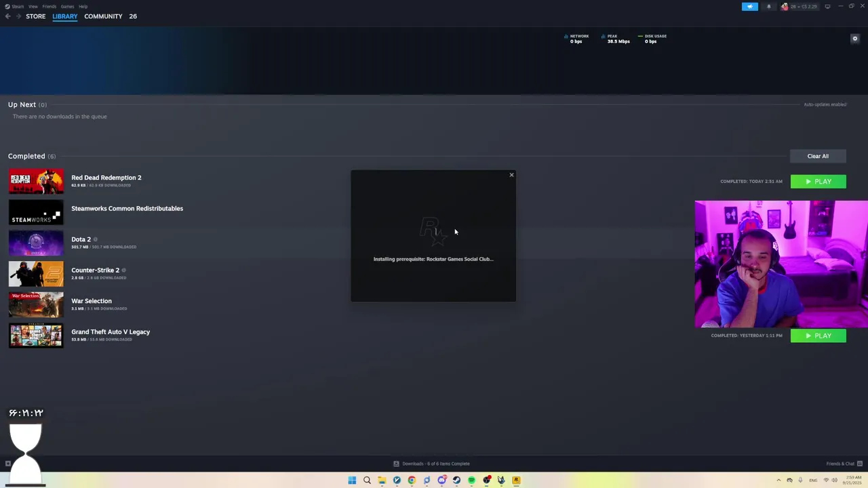The image size is (868, 488).
Task: Go forward with the right arrow
Action: coord(18,16)
